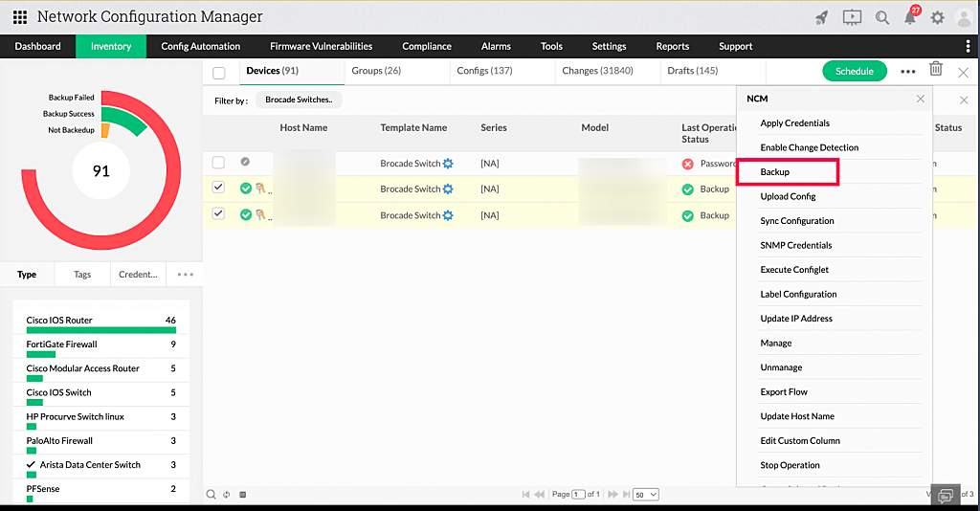Select Backup from the NCM menu

click(x=775, y=172)
